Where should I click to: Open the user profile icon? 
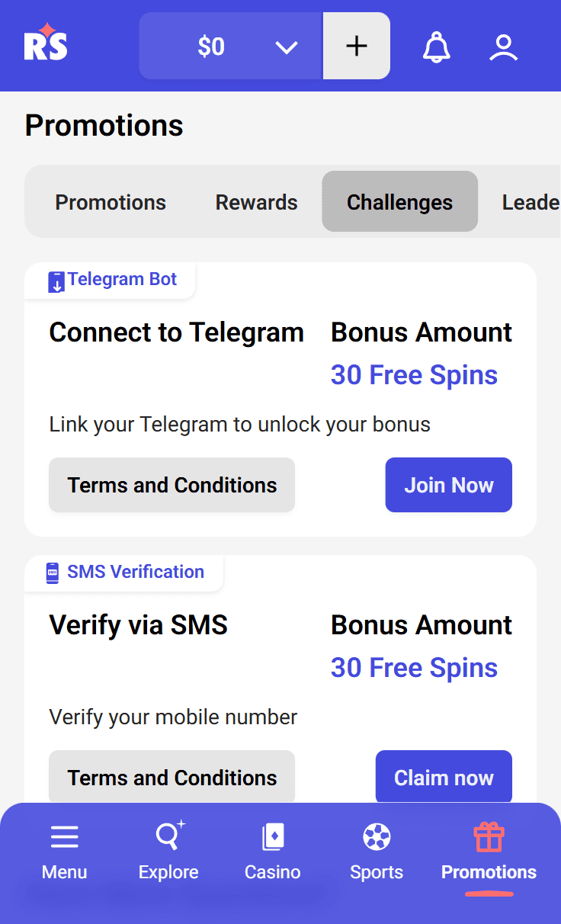point(503,47)
